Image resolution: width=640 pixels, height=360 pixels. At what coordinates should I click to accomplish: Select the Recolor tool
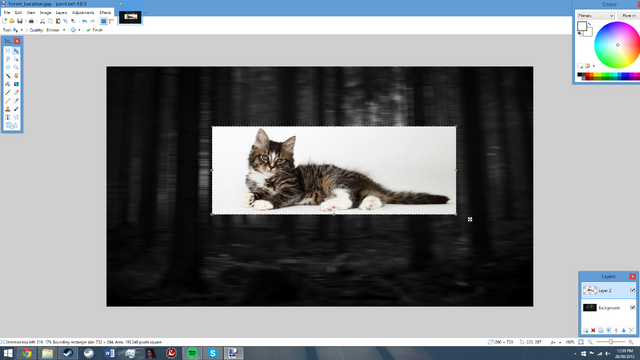[16, 109]
